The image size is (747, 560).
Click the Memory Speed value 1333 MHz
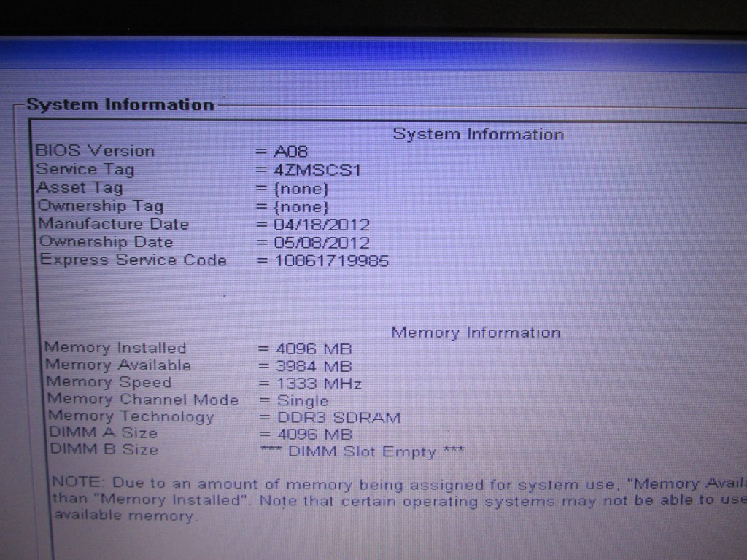point(319,384)
